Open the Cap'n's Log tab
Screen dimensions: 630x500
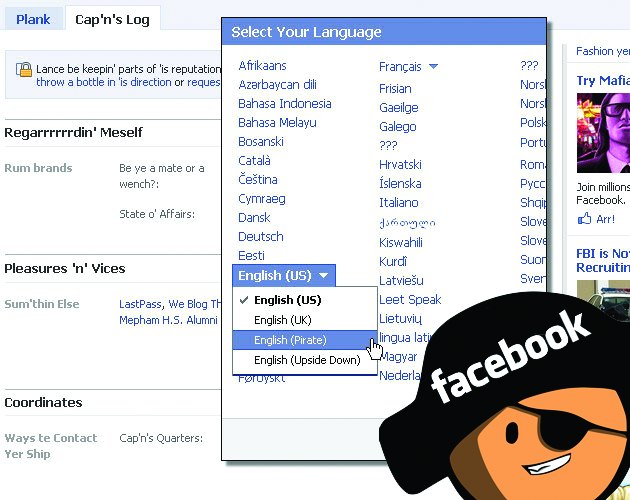click(112, 19)
